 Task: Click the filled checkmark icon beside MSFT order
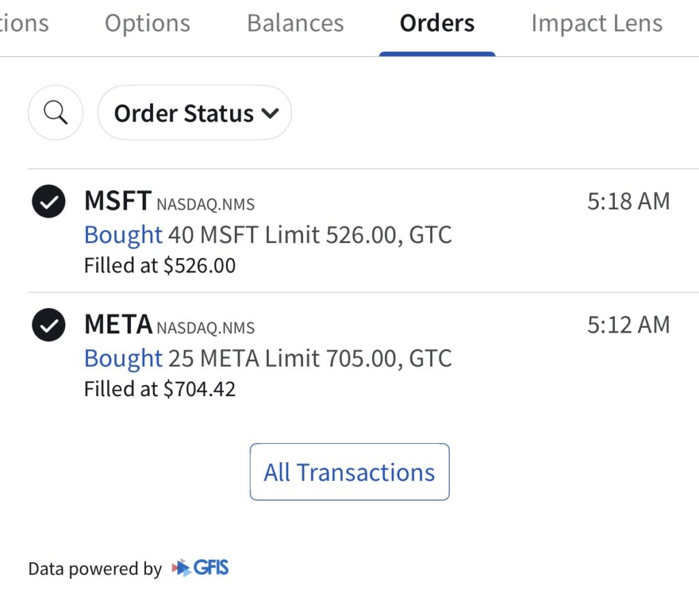coord(48,202)
